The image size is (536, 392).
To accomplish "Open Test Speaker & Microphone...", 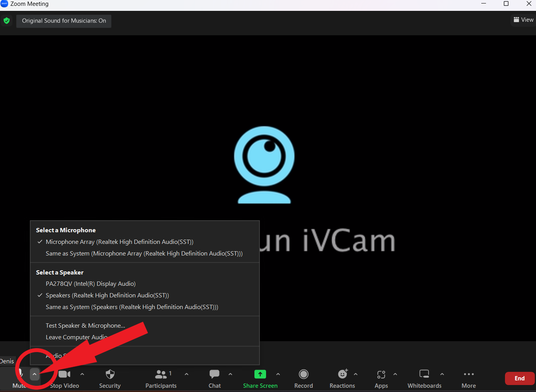I will [145, 326].
